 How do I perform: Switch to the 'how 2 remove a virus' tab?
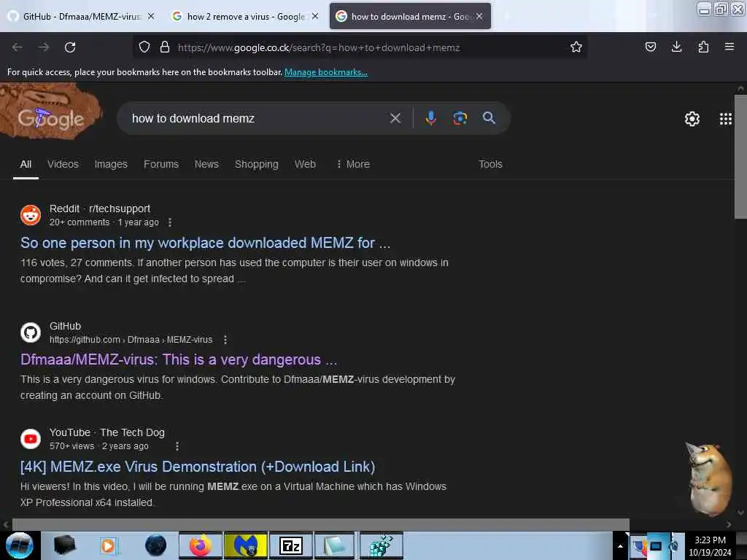[x=245, y=16]
